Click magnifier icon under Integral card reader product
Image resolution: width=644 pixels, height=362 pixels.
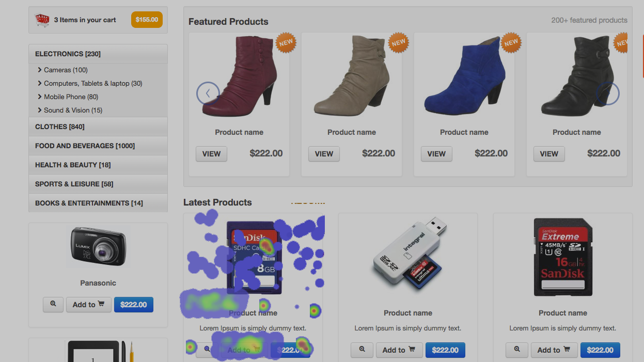pyautogui.click(x=362, y=350)
